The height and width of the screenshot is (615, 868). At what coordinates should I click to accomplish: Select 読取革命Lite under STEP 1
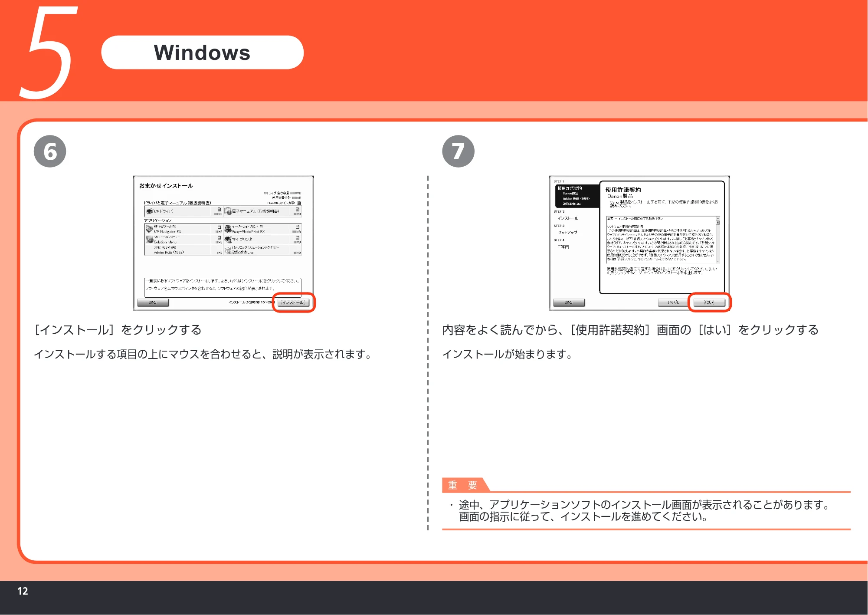(572, 204)
